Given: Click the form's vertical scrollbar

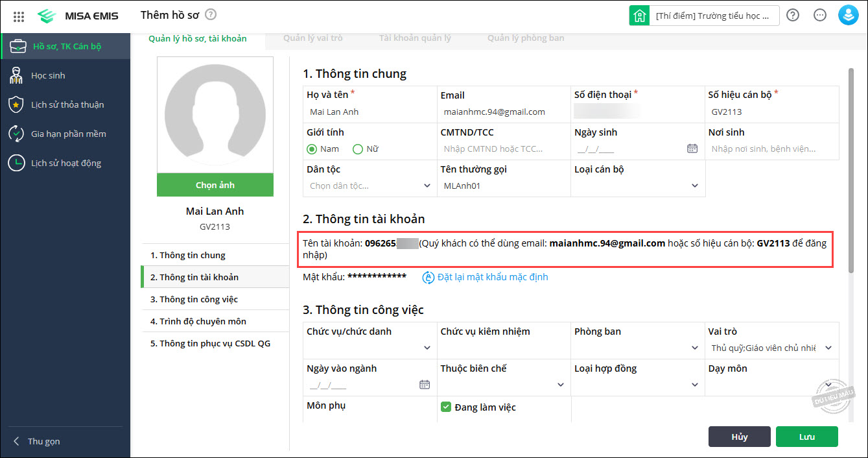Looking at the screenshot, I should tap(850, 175).
